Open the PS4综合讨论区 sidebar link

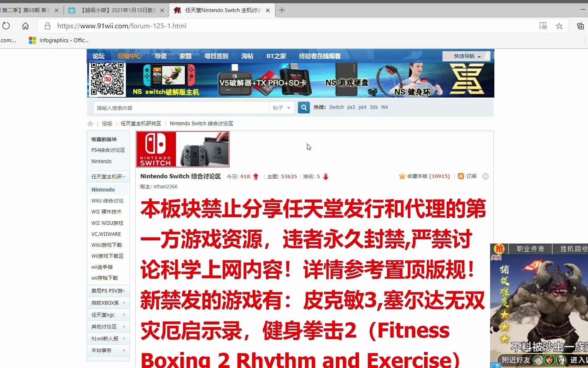(108, 150)
